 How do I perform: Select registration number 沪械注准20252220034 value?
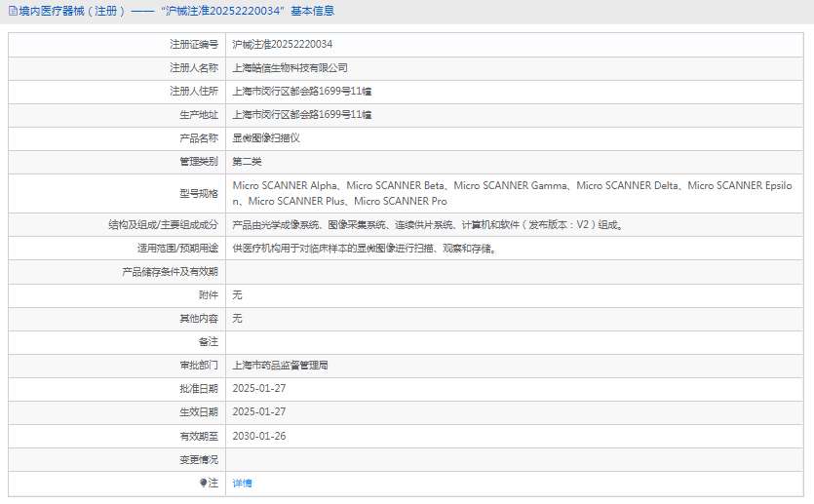point(283,45)
